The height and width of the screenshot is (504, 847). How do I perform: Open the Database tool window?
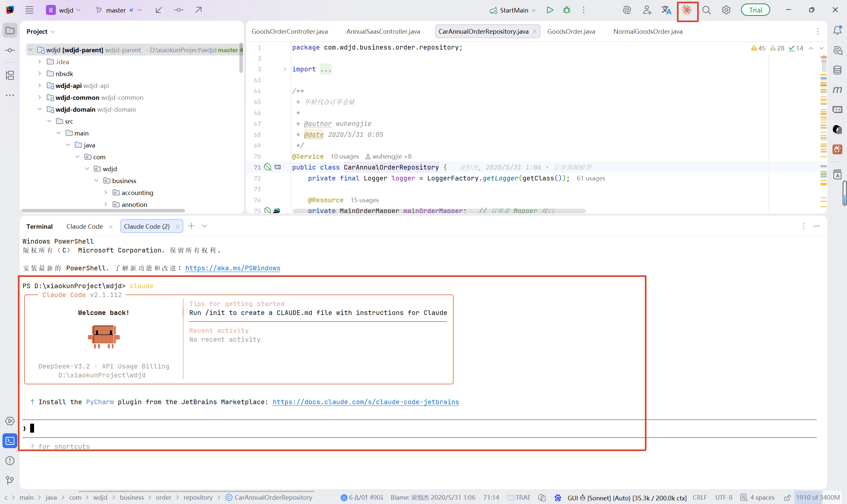click(x=837, y=70)
